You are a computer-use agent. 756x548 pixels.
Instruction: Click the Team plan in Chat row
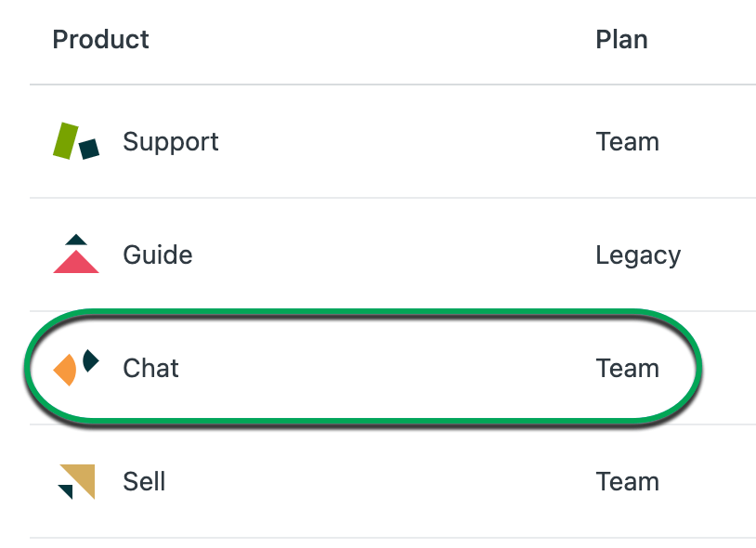coord(627,369)
